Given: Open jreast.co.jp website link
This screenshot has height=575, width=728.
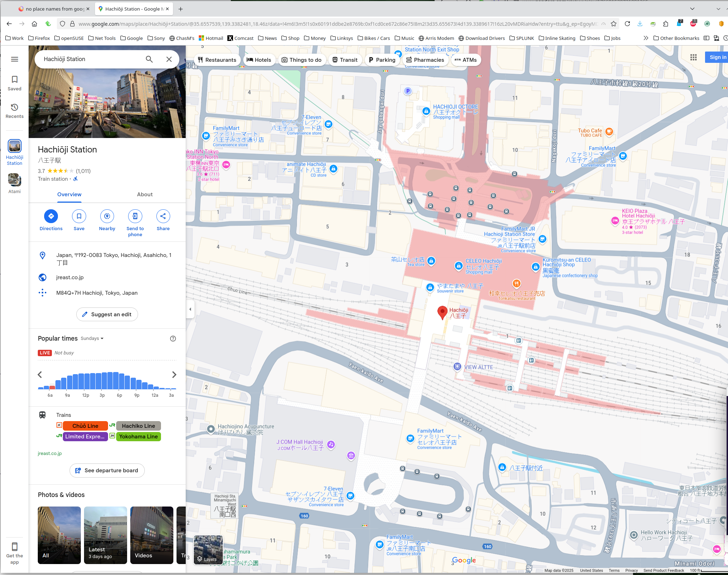Looking at the screenshot, I should [70, 277].
